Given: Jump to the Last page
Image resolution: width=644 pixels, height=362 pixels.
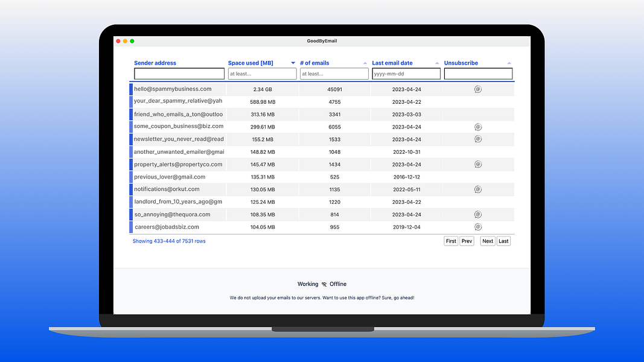Looking at the screenshot, I should [503, 241].
